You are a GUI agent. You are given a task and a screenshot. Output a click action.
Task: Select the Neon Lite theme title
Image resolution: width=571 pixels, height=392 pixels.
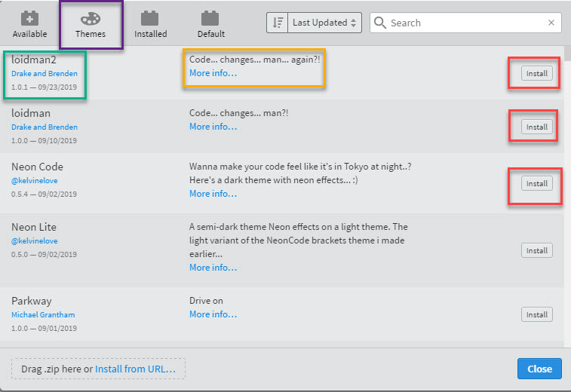pyautogui.click(x=34, y=227)
